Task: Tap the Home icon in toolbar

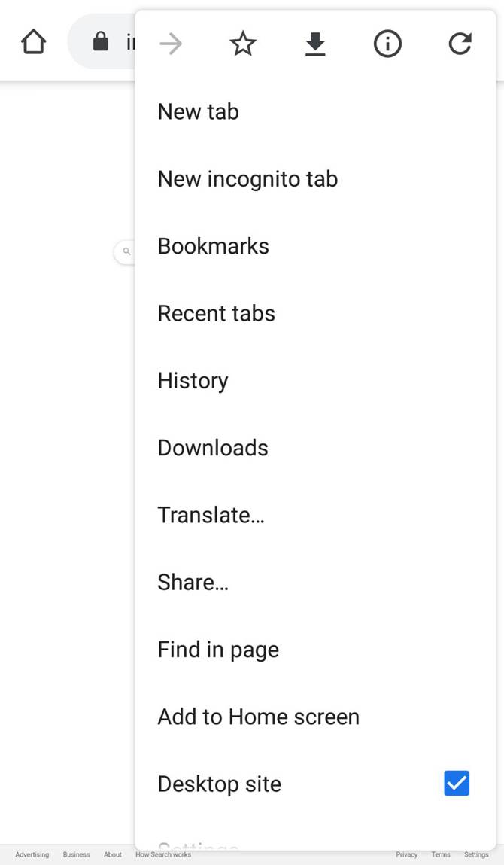Action: pos(34,42)
